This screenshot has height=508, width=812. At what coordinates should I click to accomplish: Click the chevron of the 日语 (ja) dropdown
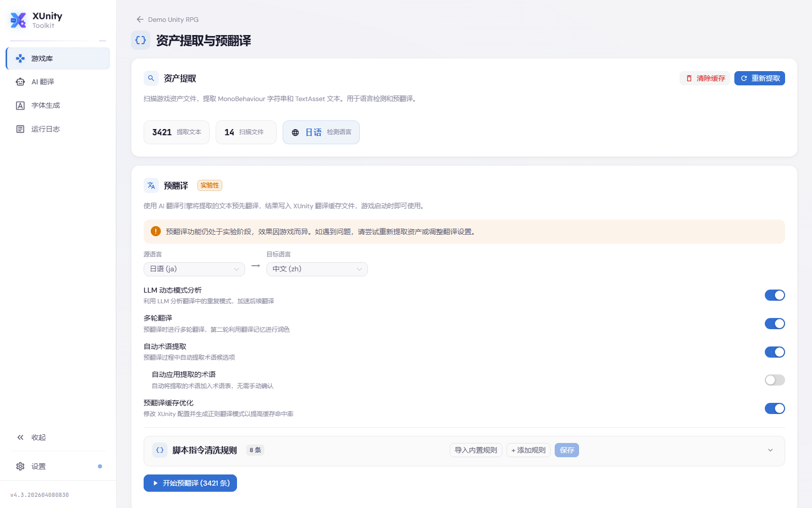click(236, 269)
